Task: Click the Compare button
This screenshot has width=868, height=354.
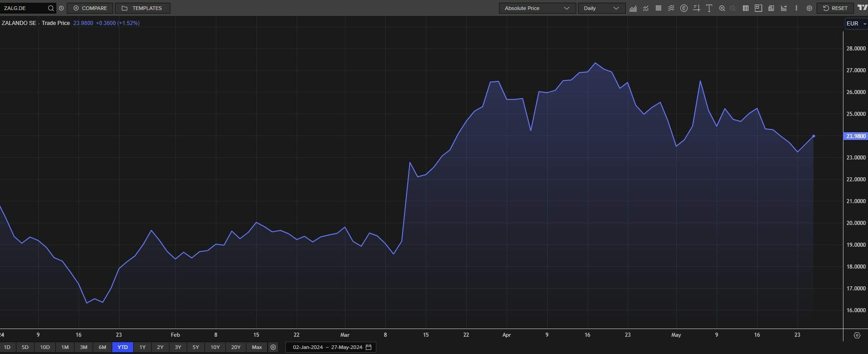Action: (90, 8)
